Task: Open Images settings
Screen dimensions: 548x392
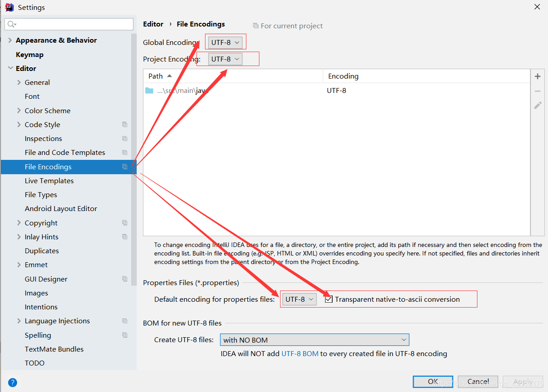Action: (x=36, y=293)
